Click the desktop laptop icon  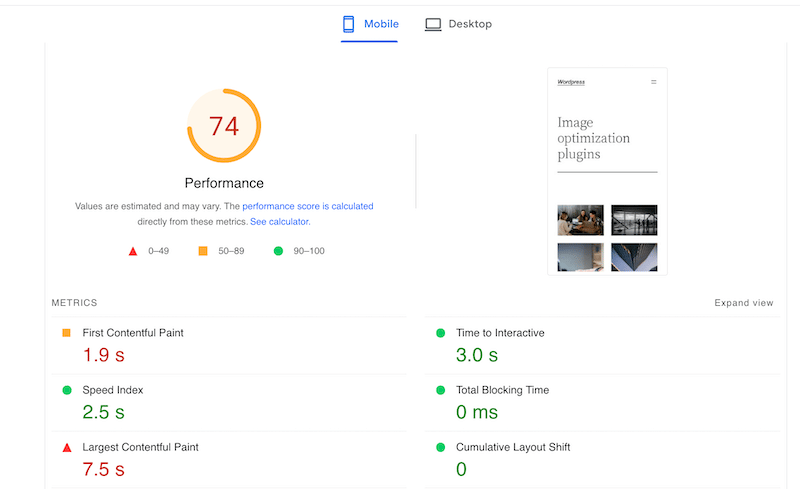[433, 24]
